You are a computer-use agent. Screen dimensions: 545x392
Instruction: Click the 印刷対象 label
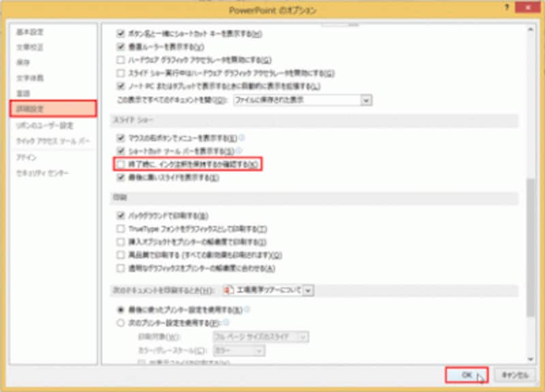159,336
